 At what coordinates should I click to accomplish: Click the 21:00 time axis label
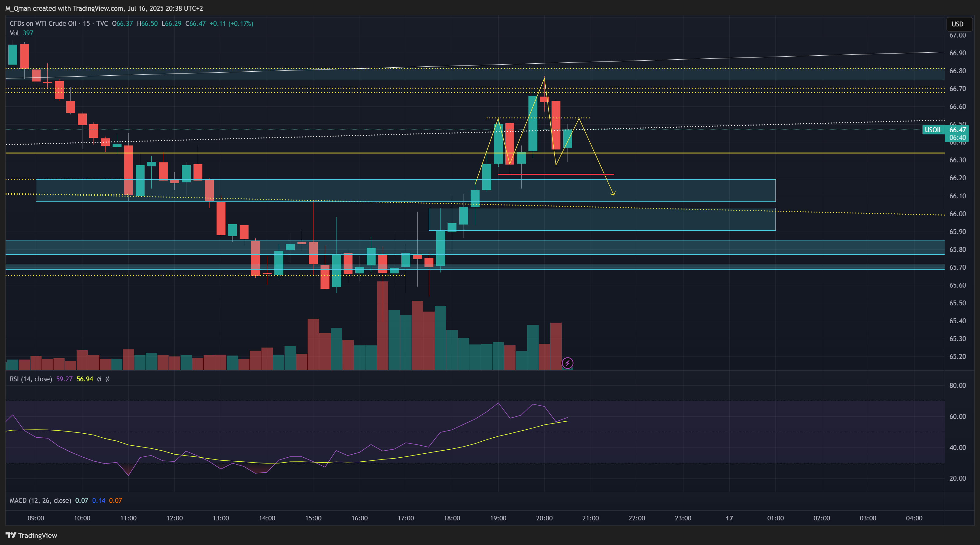tap(591, 518)
